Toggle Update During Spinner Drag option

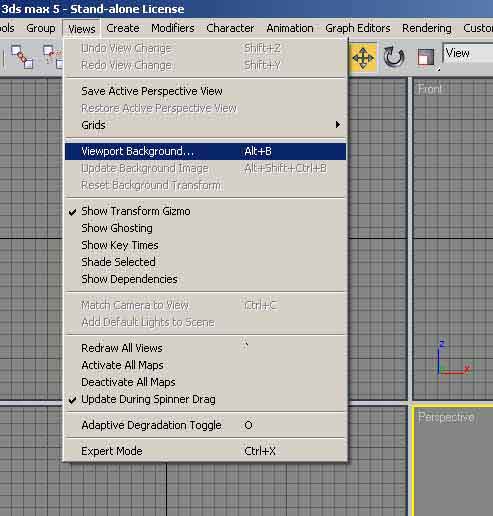pos(206,399)
